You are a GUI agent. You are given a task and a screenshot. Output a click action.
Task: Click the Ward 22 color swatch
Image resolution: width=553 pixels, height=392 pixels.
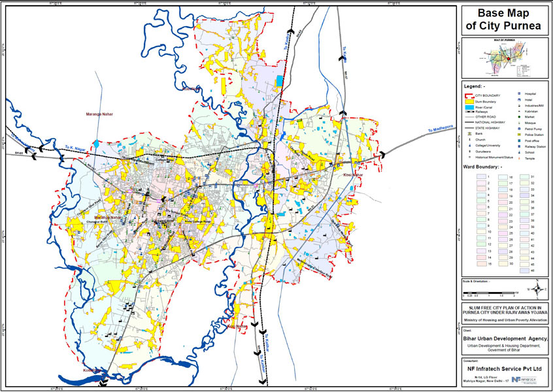[x=503, y=215]
